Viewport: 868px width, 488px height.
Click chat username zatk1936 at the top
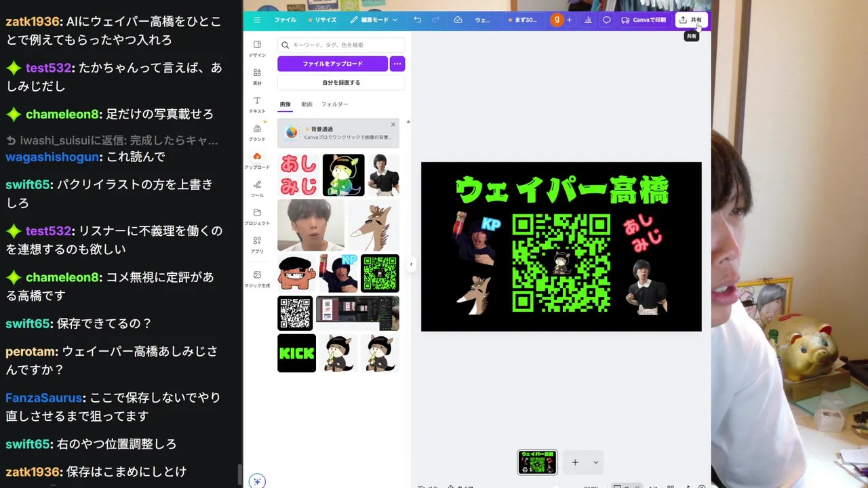33,22
